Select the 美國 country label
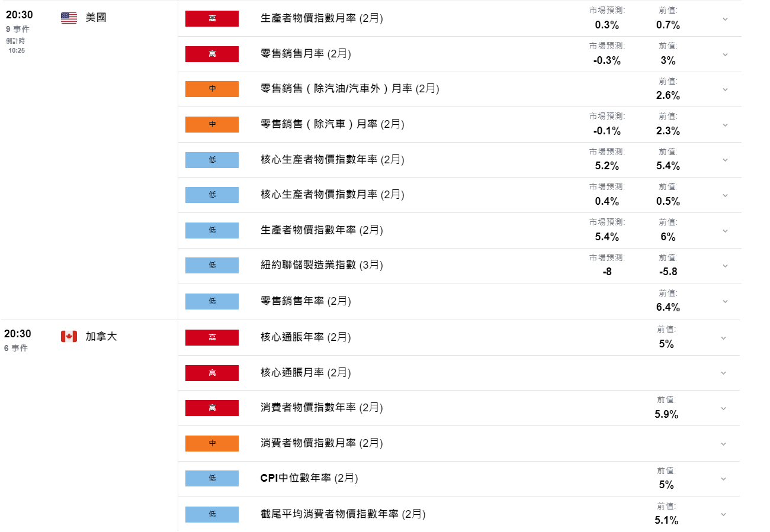The height and width of the screenshot is (532, 770). point(96,18)
